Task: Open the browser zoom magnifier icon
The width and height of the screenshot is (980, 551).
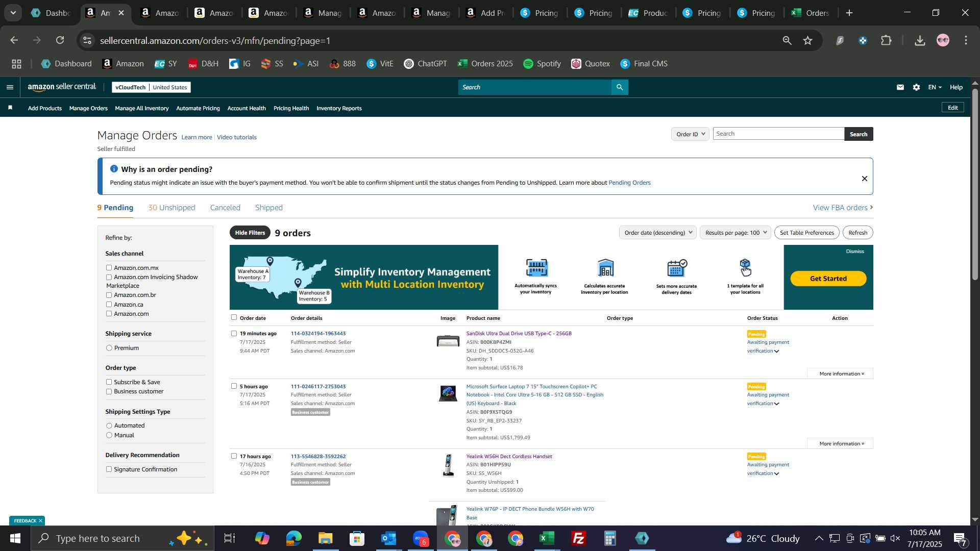Action: pyautogui.click(x=787, y=40)
